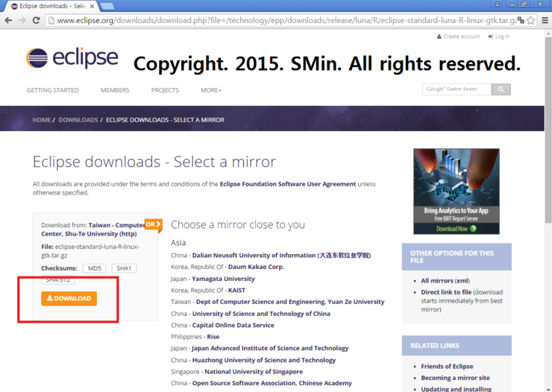
Task: Open Updating and installing link
Action: pyautogui.click(x=456, y=389)
